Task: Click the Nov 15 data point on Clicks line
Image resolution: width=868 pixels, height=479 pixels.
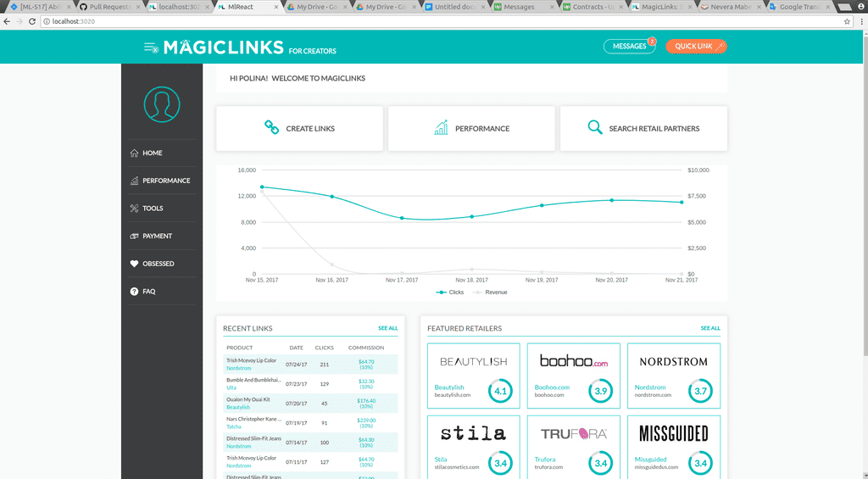Action: [x=262, y=187]
